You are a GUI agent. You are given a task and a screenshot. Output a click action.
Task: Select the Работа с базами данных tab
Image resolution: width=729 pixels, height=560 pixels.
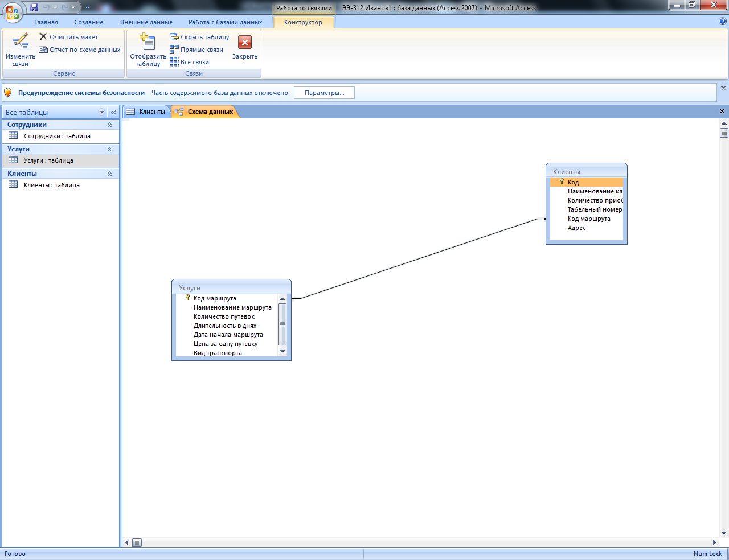pos(226,22)
